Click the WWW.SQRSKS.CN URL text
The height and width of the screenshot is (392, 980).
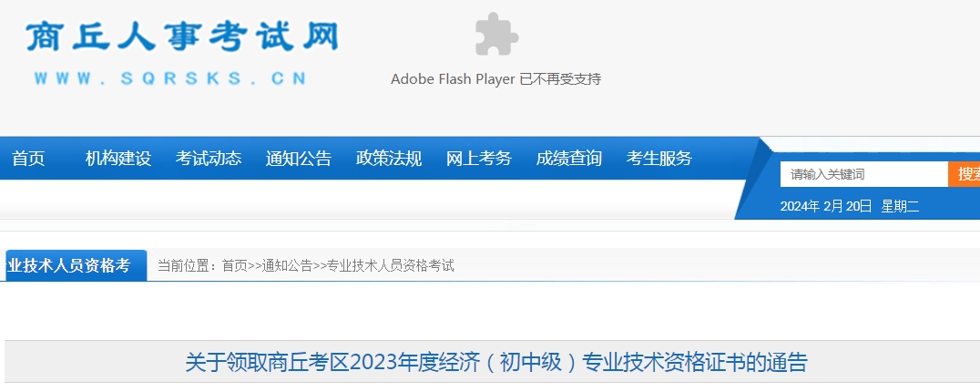click(x=170, y=78)
